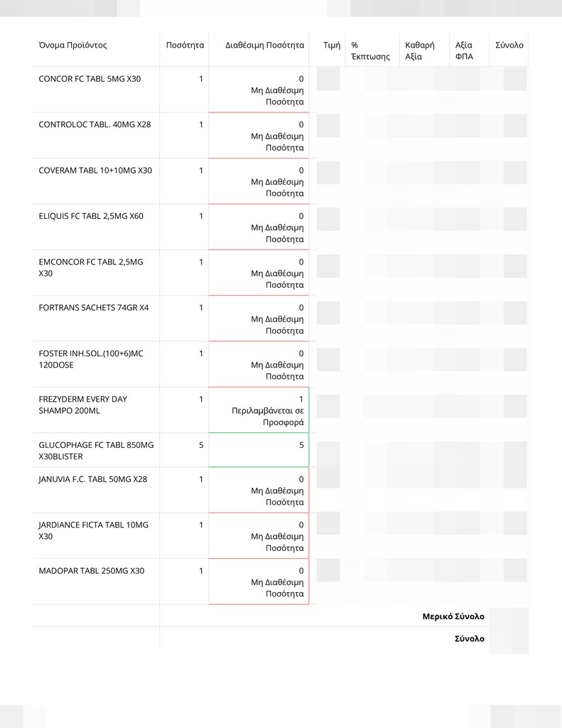Click the Περιλαμβάνεται σε Προσφορά availability note
Image resolution: width=562 pixels, height=728 pixels.
268,417
